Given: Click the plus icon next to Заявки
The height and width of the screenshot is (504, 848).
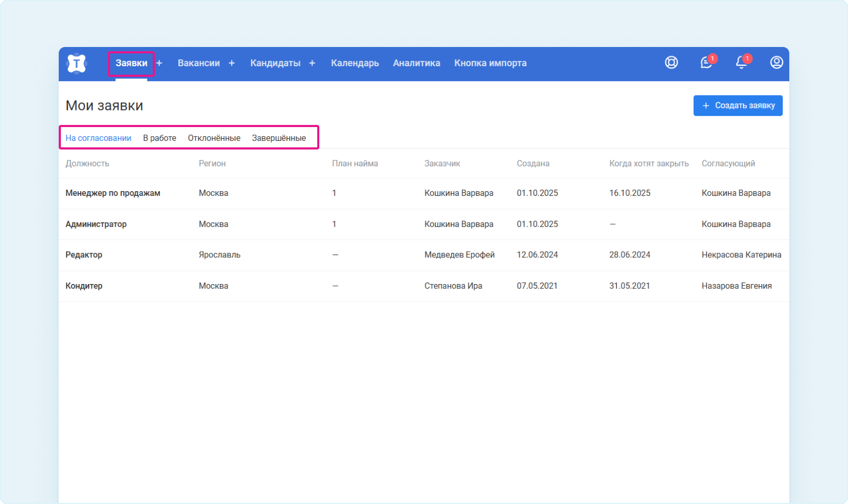Looking at the screenshot, I should 159,63.
